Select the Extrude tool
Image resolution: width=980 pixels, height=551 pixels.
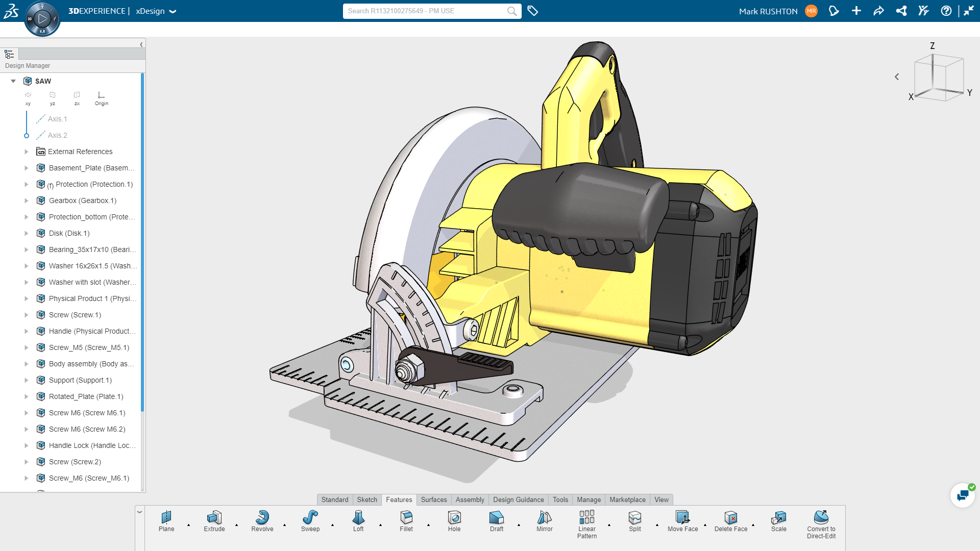tap(214, 520)
